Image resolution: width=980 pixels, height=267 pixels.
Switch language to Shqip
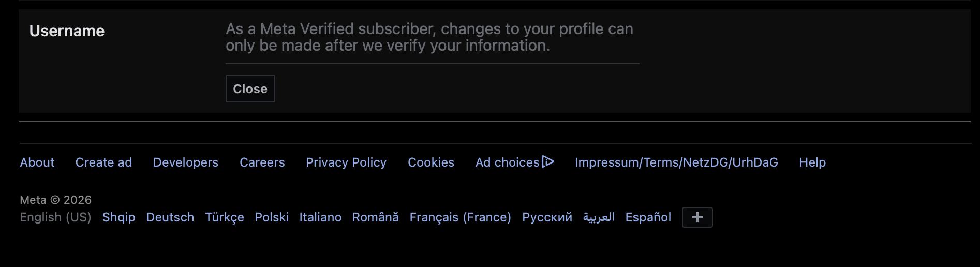coord(118,217)
